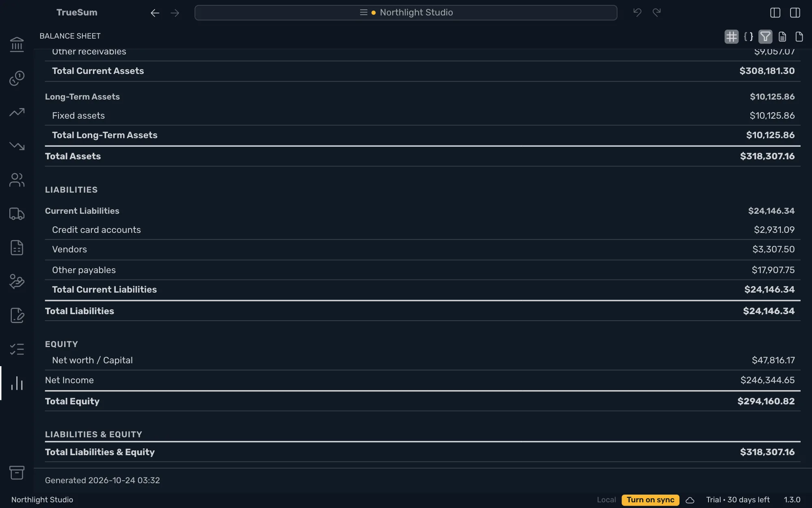Toggle the filter funnel button
The width and height of the screenshot is (812, 508).
(x=765, y=37)
